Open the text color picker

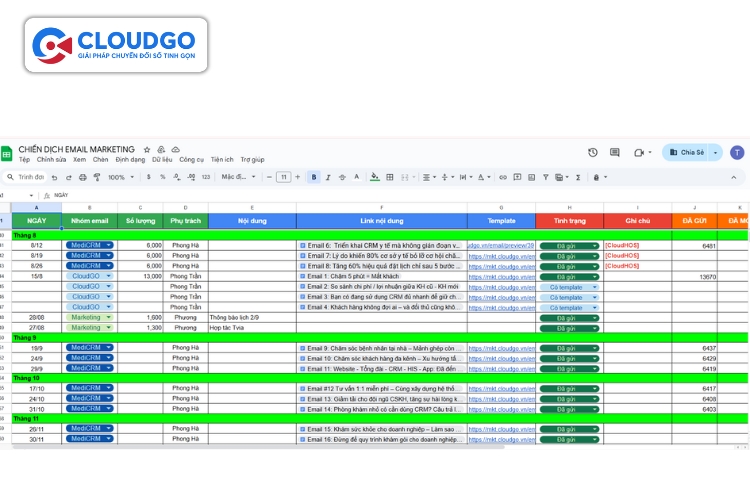357,177
